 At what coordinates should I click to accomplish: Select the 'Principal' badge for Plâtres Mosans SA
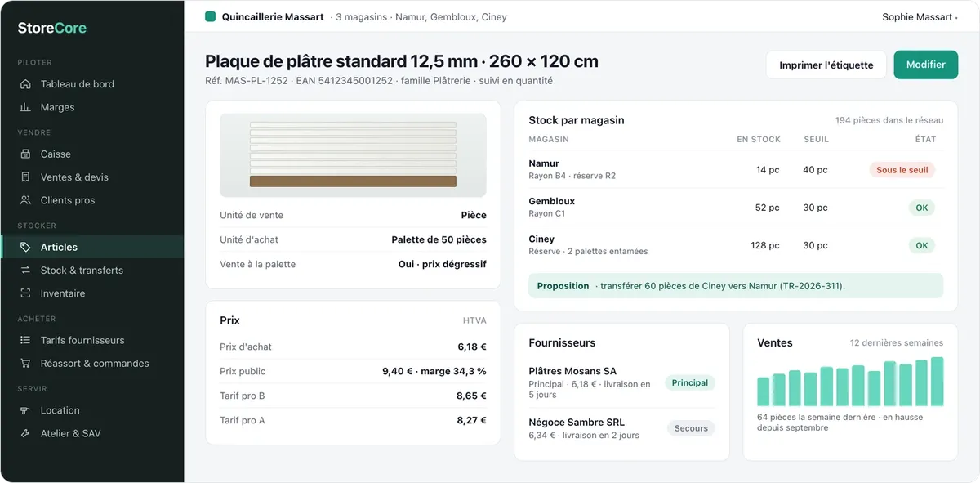(x=690, y=382)
